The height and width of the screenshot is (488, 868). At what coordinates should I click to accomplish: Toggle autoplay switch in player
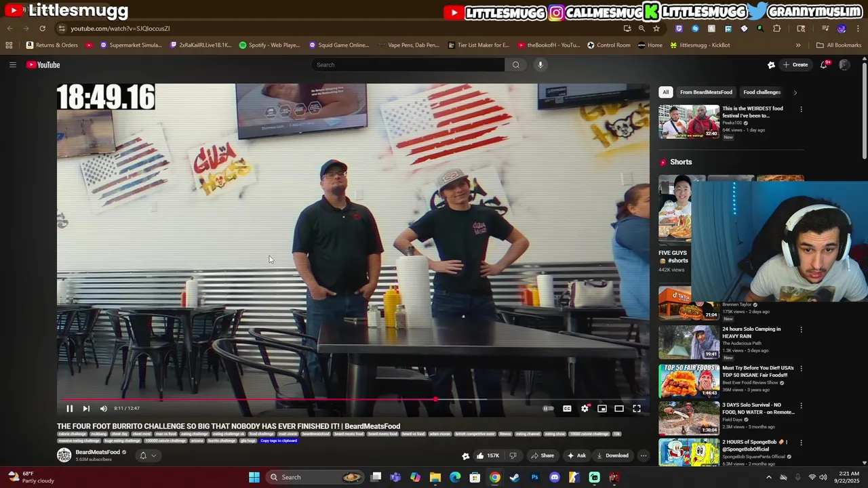pyautogui.click(x=548, y=409)
